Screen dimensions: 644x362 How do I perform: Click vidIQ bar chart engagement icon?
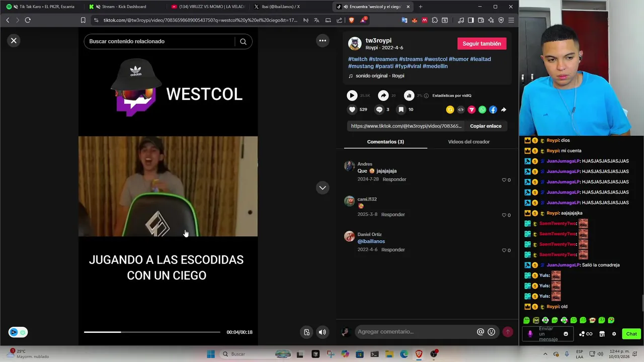click(x=409, y=96)
